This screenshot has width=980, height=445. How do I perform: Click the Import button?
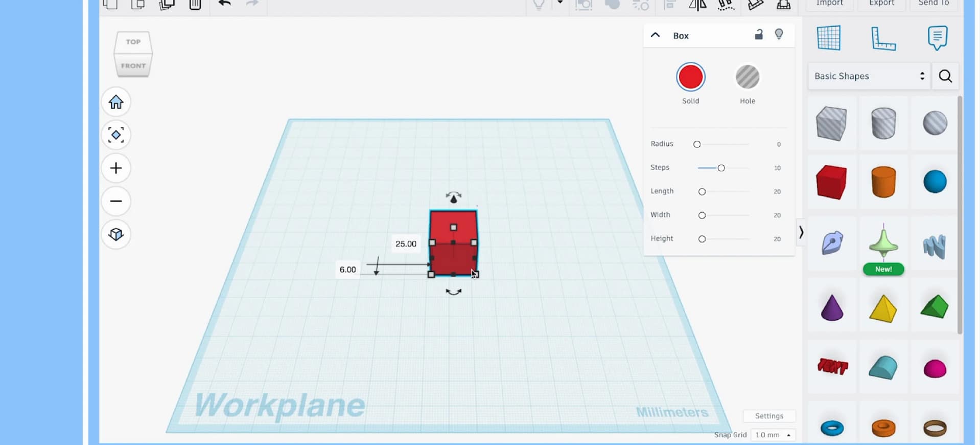tap(829, 3)
